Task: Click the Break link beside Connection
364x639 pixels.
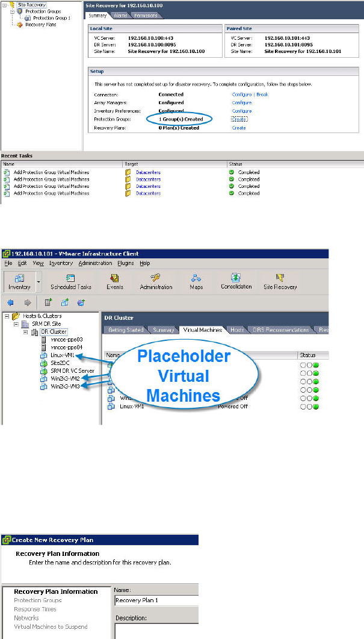Action: pyautogui.click(x=262, y=95)
